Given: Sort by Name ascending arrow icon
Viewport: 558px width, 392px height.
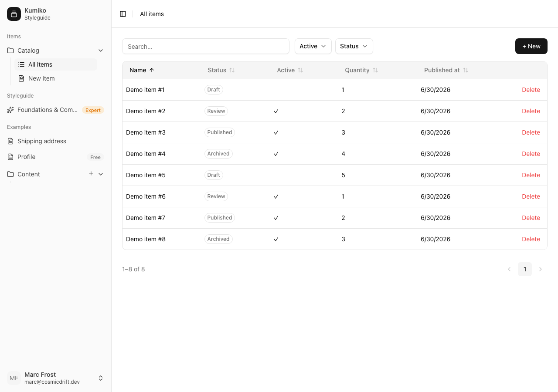Looking at the screenshot, I should point(152,70).
